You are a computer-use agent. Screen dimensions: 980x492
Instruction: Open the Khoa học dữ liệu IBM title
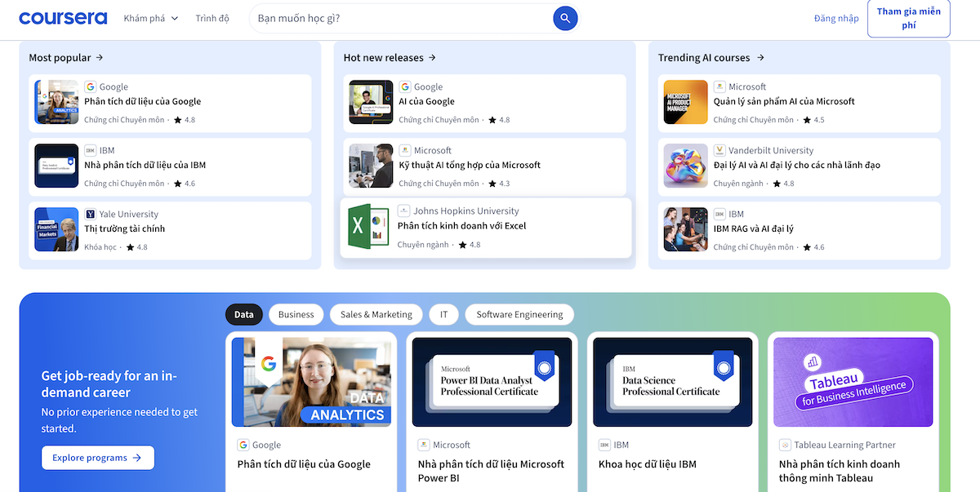pos(648,464)
